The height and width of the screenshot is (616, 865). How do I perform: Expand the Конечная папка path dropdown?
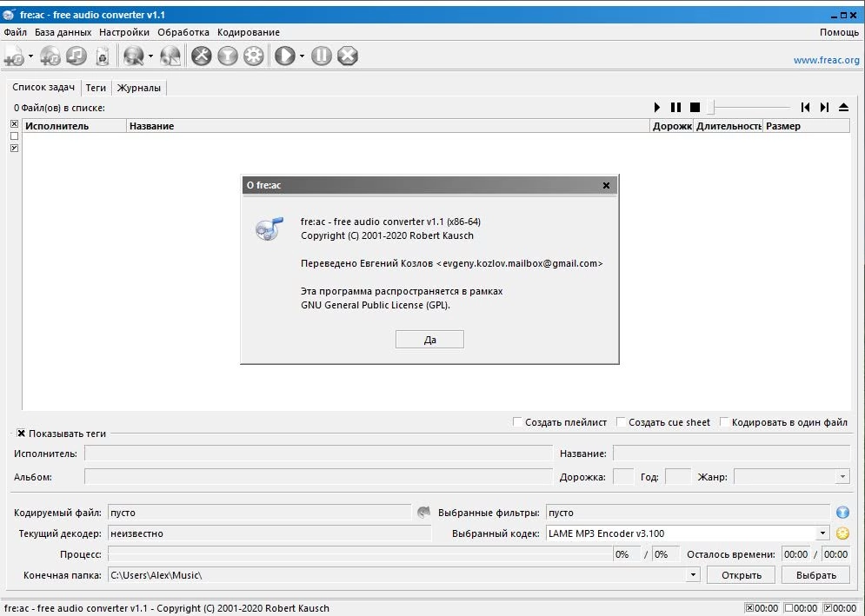(x=694, y=575)
